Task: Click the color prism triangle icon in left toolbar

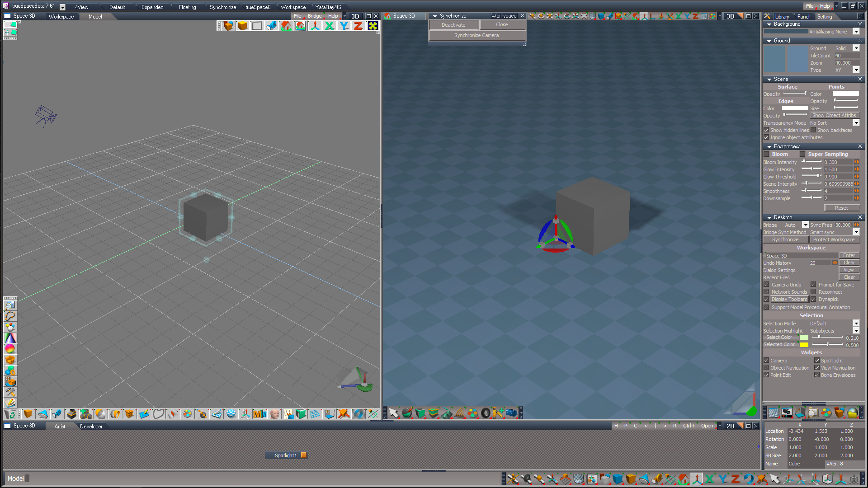Action: (x=10, y=338)
